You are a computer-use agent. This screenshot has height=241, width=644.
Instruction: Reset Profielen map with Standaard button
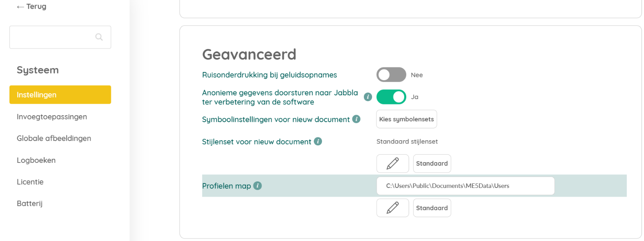coord(432,208)
